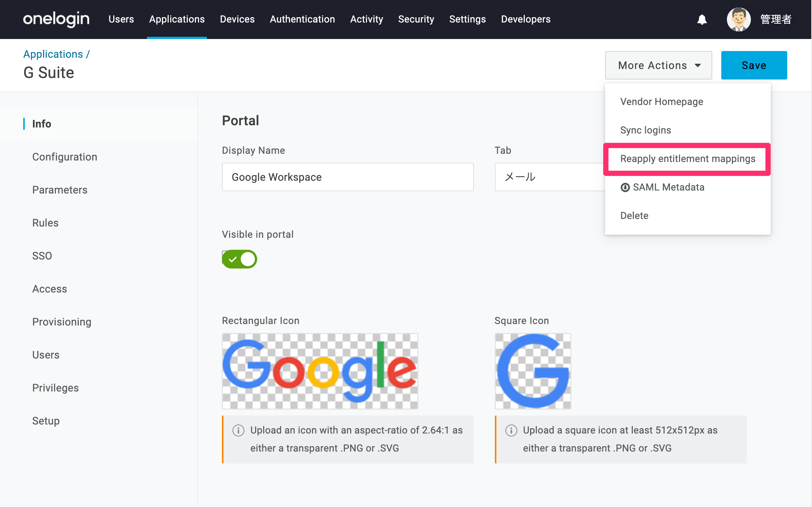Open the Users menu in top navigation
This screenshot has width=812, height=507.
(121, 19)
